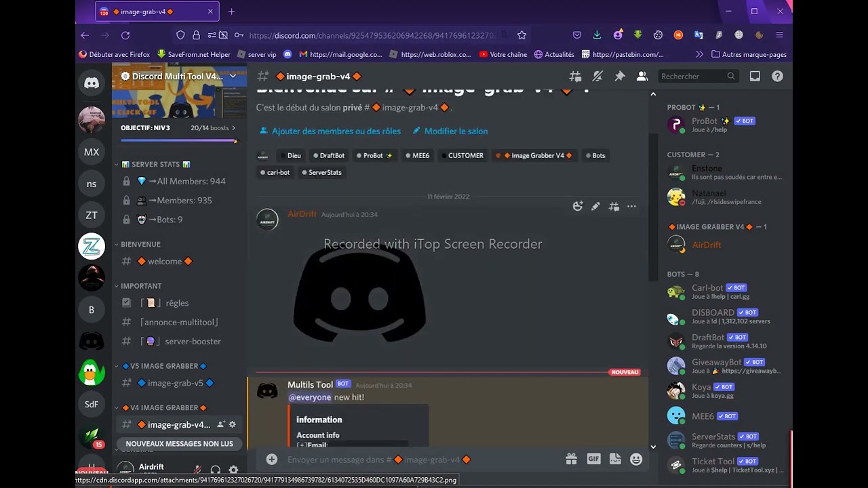Open the MX server icon
868x488 pixels.
(92, 152)
